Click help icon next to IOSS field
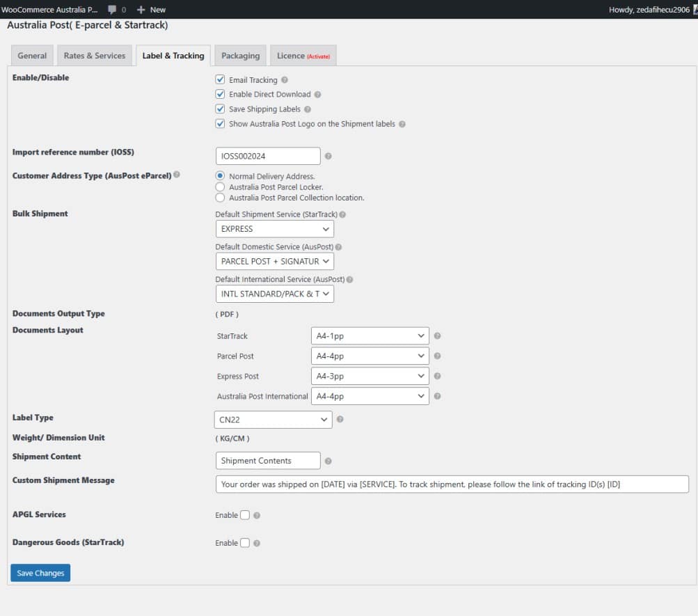The width and height of the screenshot is (698, 616). (328, 156)
